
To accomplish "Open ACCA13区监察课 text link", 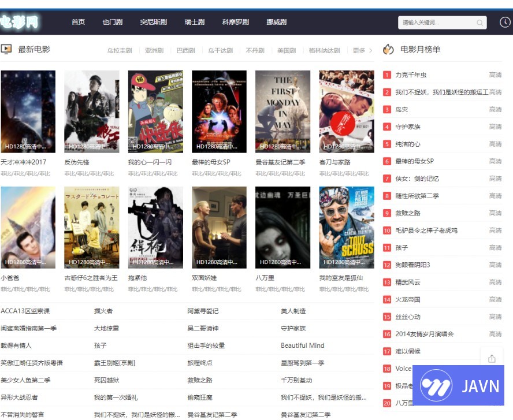I will click(x=25, y=311).
